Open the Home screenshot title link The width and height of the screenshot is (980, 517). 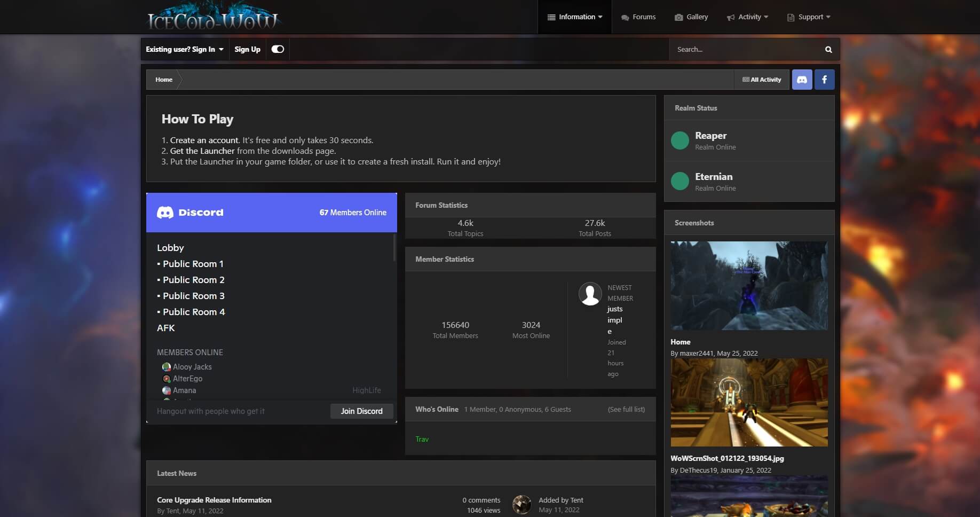(x=681, y=342)
